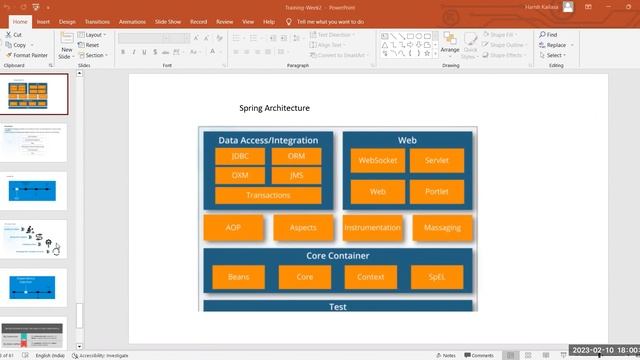Open the Select dropdown
The image size is (640, 360).
[x=553, y=55]
